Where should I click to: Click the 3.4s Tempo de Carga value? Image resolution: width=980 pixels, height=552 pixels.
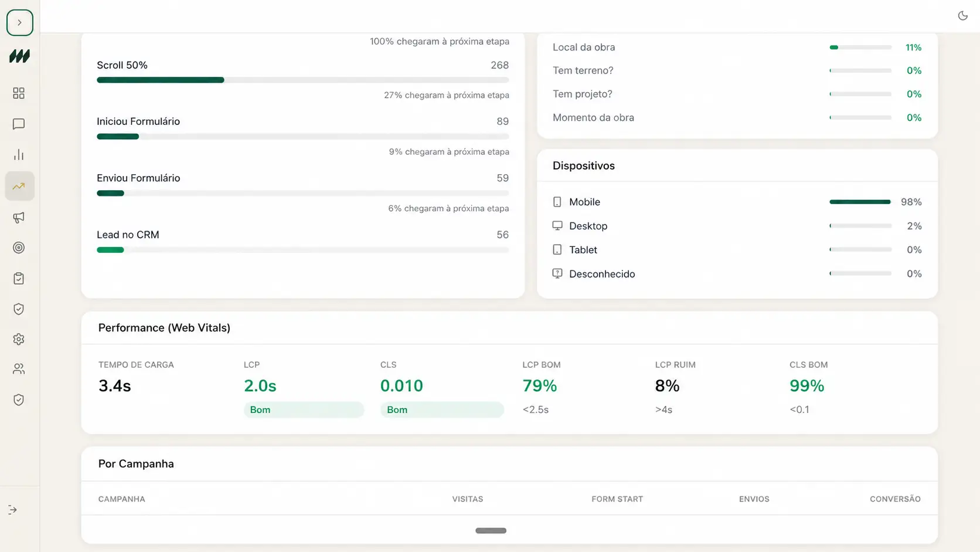[x=114, y=386]
